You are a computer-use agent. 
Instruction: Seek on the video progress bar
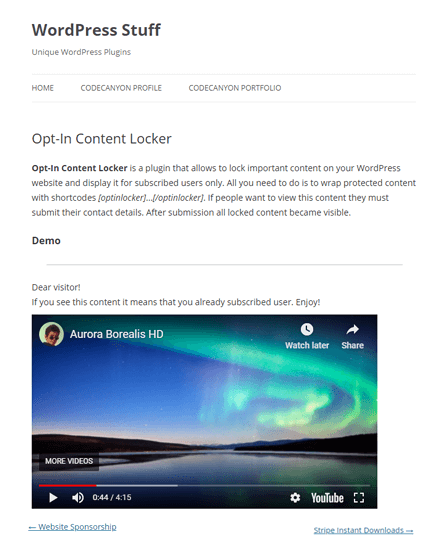(x=204, y=486)
